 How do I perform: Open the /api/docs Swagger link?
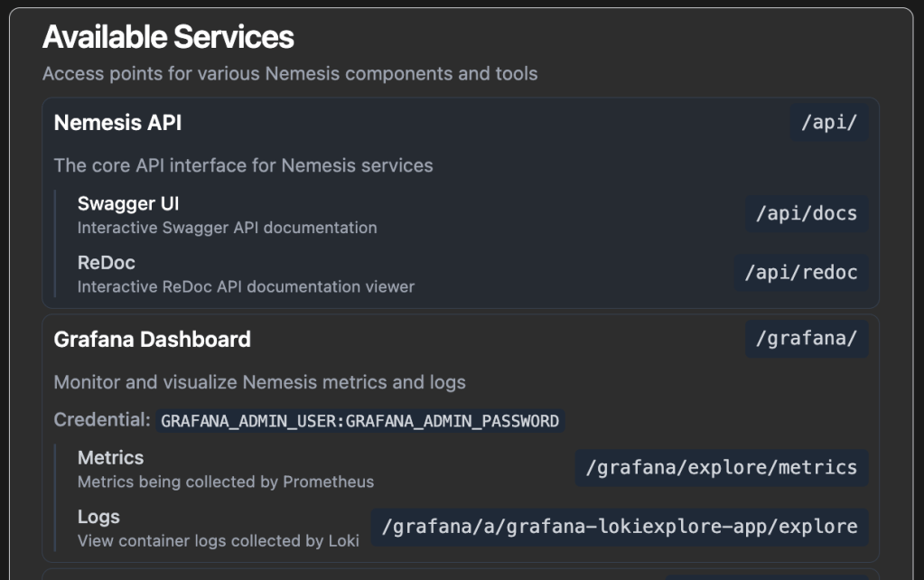coord(806,214)
